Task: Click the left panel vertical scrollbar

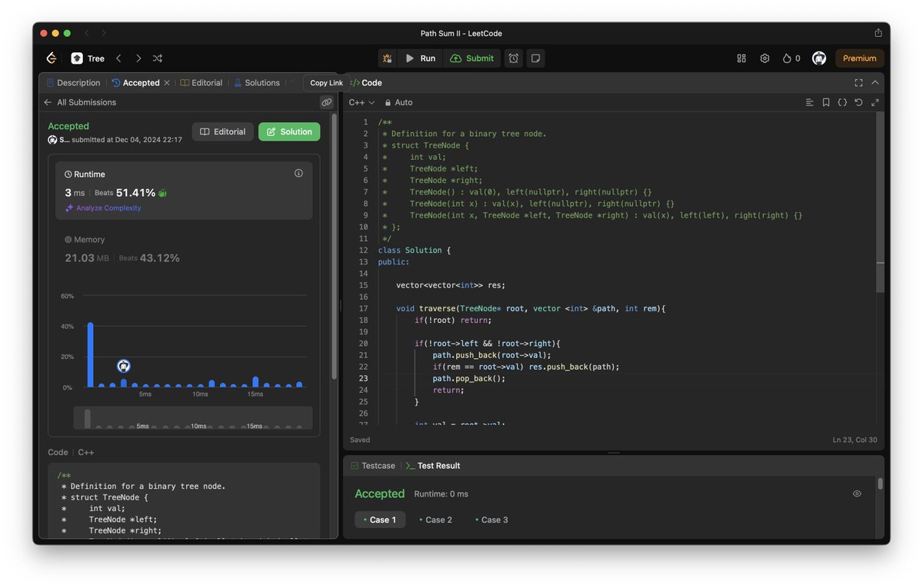Action: [x=334, y=246]
